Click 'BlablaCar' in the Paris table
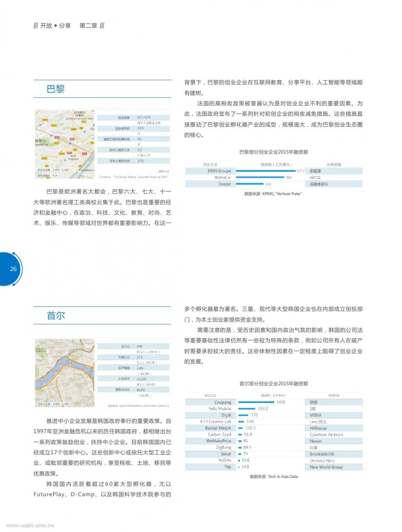This screenshot has width=402, height=532. coord(223,177)
